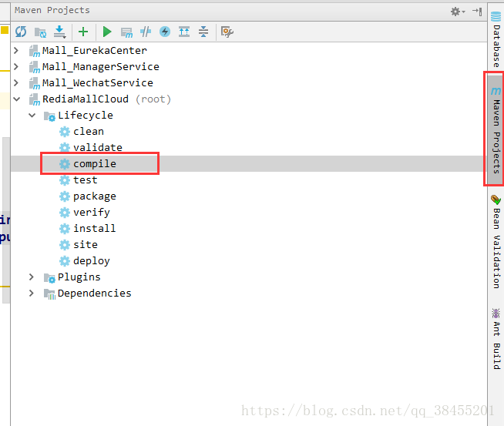Click Maven module icon of RediaMallCloud
This screenshot has height=426, width=504.
coord(35,99)
